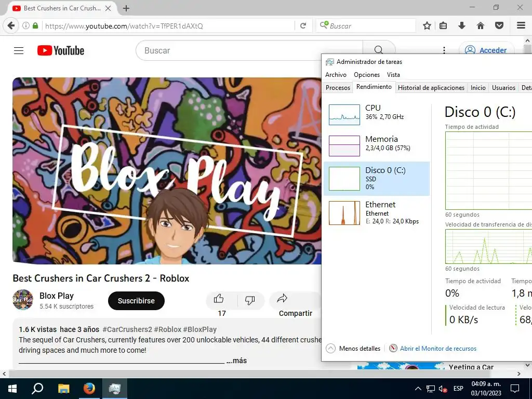The image size is (532, 399).
Task: Open the Inicio tab
Action: click(478, 87)
